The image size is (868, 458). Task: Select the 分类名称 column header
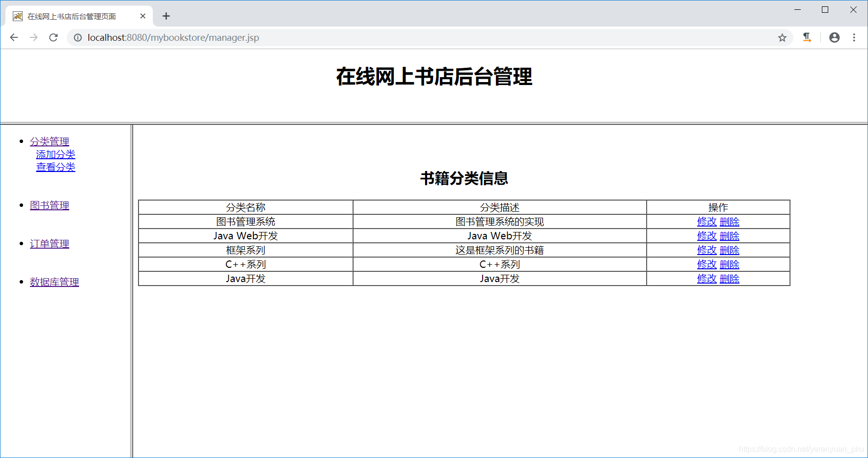coord(245,207)
